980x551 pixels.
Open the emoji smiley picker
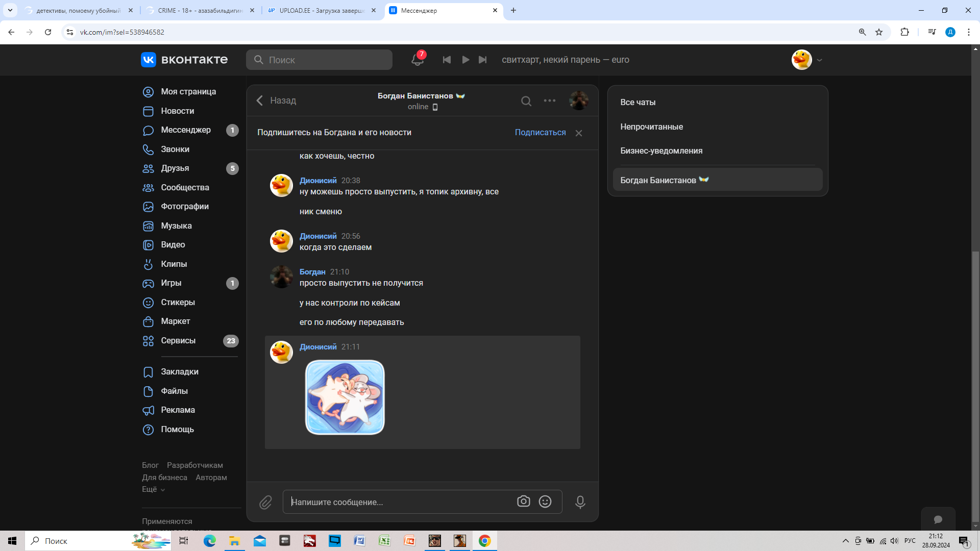(x=545, y=502)
